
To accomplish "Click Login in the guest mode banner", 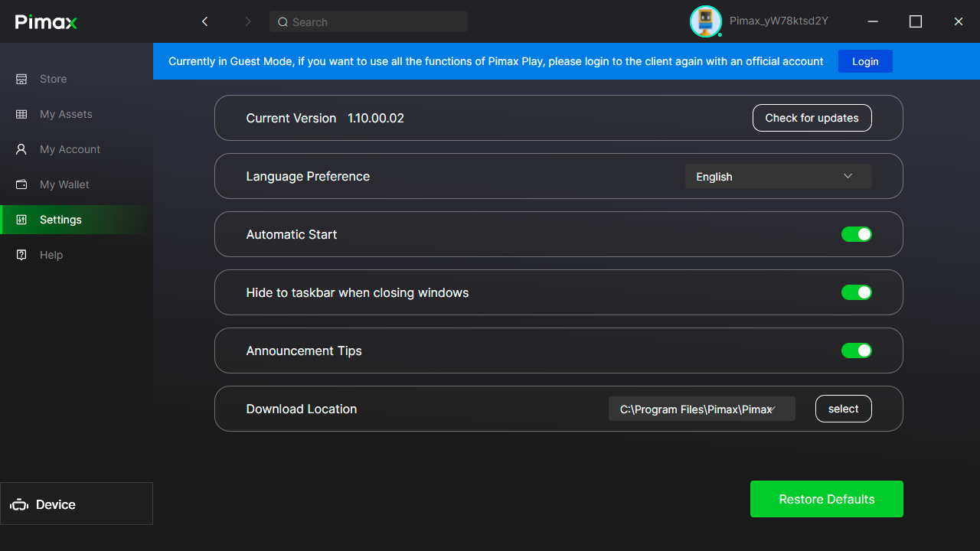I will point(865,61).
